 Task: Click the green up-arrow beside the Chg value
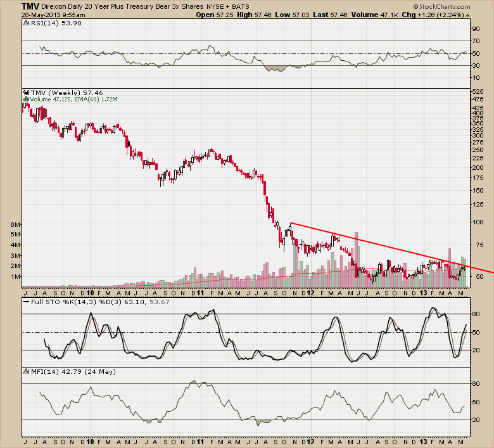tap(467, 15)
